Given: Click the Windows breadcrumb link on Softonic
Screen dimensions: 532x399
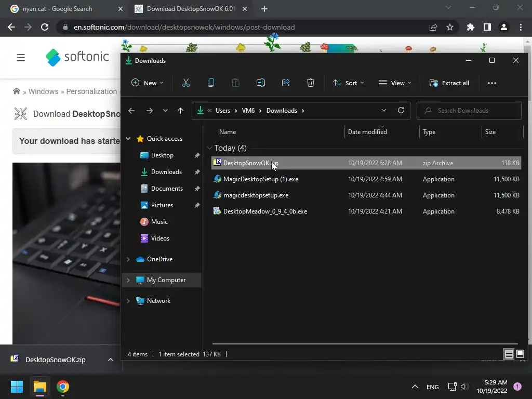Looking at the screenshot, I should pyautogui.click(x=44, y=91).
